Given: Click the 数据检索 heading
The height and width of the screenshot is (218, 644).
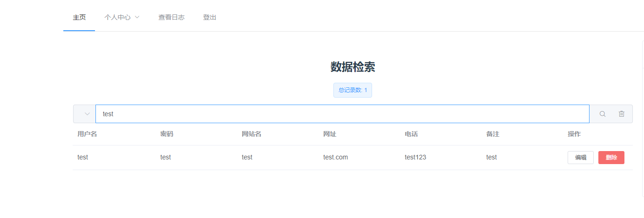Looking at the screenshot, I should (353, 67).
